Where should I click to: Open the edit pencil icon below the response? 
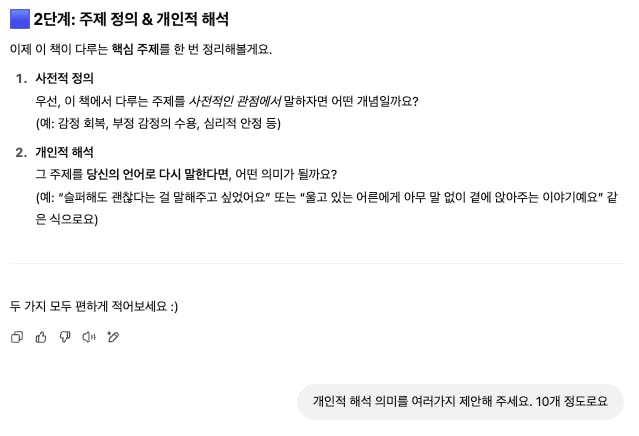pos(113,337)
